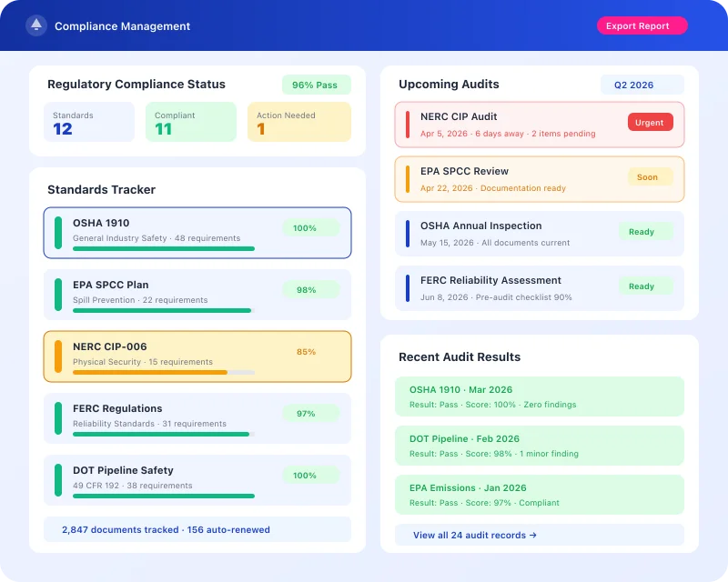Screen dimensions: 728x582
Task: Select the Ready badge on FERC Reliability Assessment
Action: (645, 286)
